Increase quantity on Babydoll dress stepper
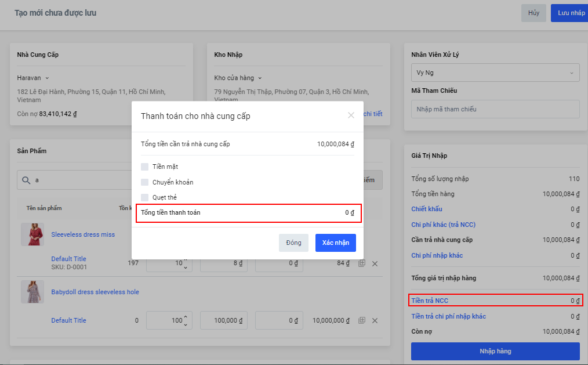Viewport: 588px width, 365px height. point(186,317)
